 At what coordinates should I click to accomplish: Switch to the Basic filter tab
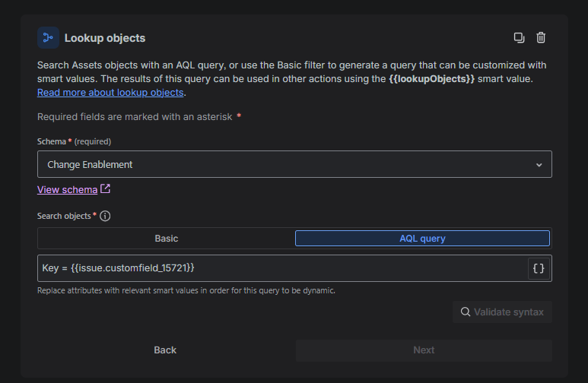(x=167, y=239)
